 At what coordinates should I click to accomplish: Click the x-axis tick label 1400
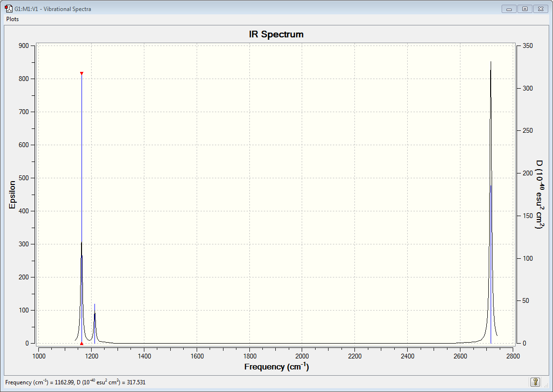[x=144, y=356]
